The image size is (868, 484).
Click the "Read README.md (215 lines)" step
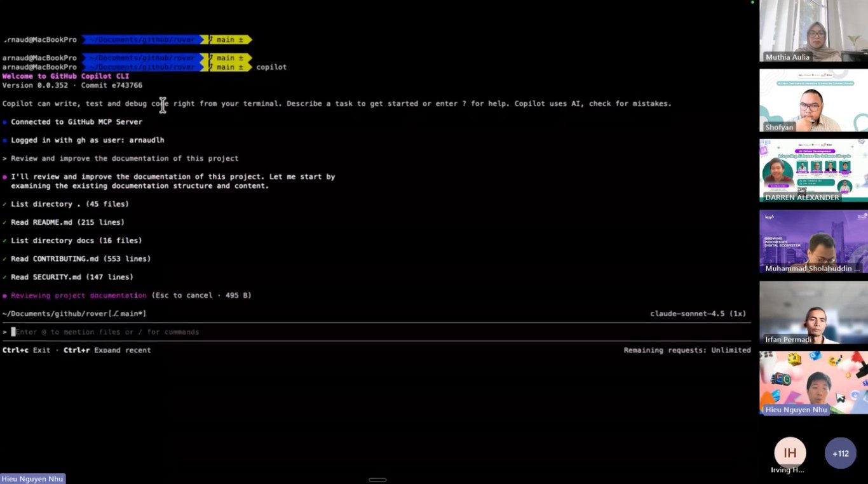(67, 223)
